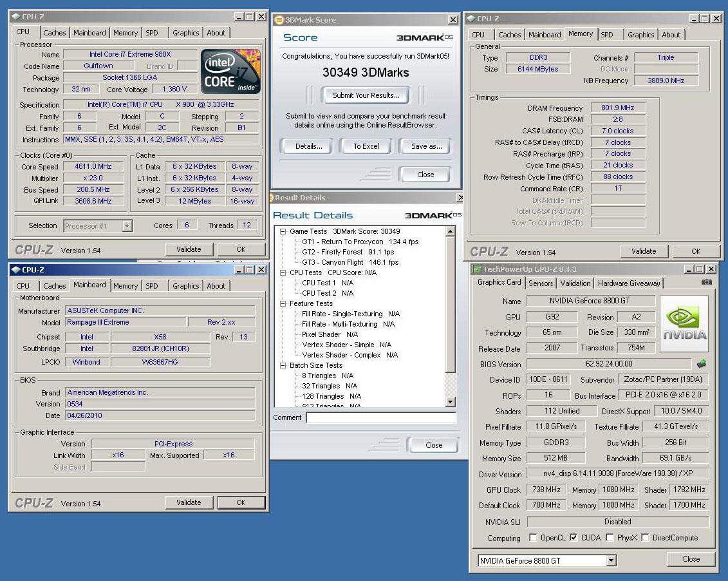Viewport: 728px width, 581px height.
Task: Open the NVIDIA GeForce 8800 GT dropdown
Action: pos(611,560)
